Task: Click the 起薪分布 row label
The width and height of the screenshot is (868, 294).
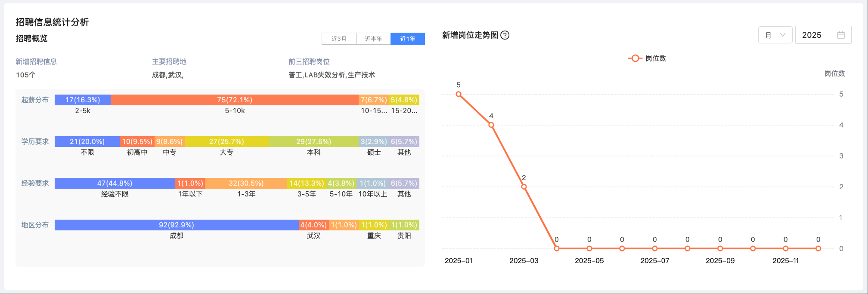Action: [x=35, y=100]
